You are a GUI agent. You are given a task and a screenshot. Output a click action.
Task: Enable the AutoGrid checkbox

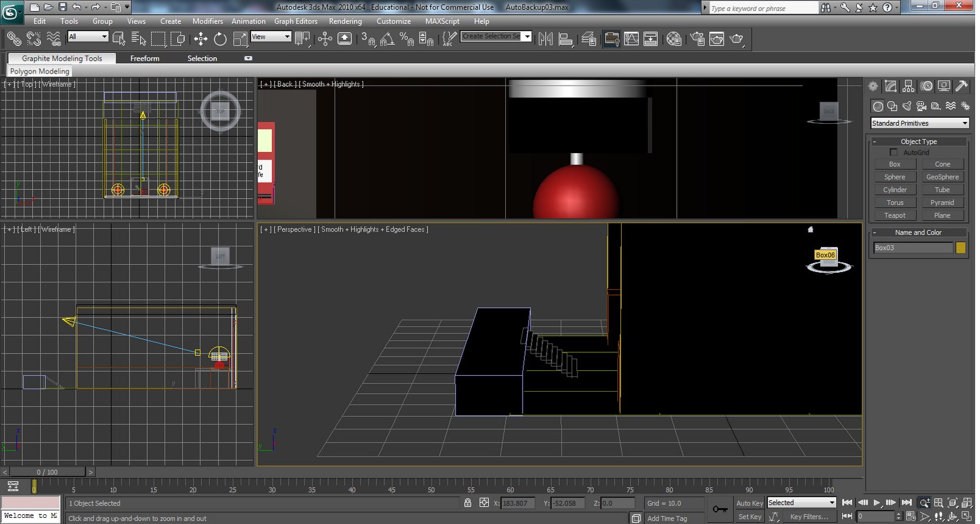pos(893,153)
